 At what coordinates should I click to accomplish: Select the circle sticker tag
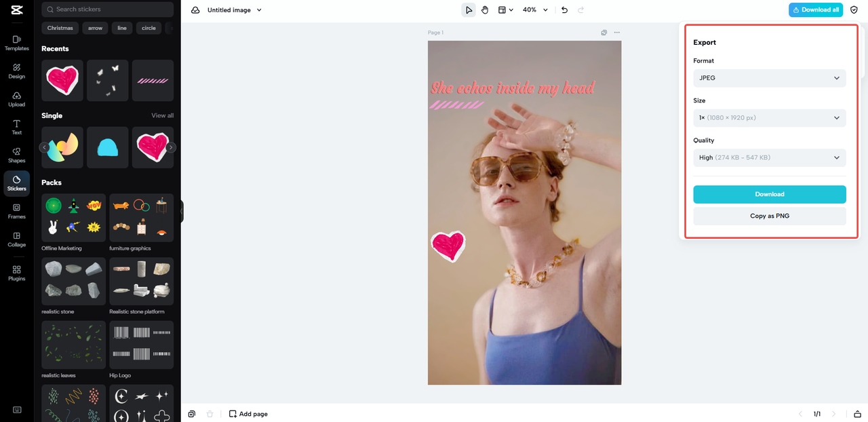pos(149,28)
